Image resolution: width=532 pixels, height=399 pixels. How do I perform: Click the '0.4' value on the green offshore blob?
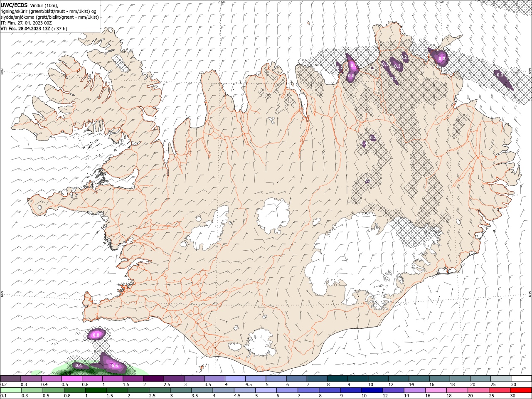click(x=79, y=366)
